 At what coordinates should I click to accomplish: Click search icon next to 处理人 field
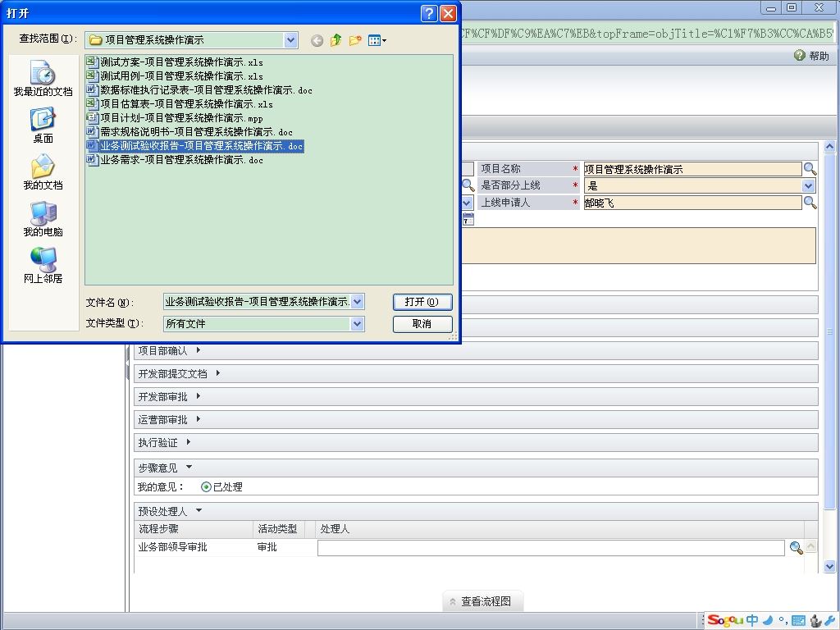[796, 547]
